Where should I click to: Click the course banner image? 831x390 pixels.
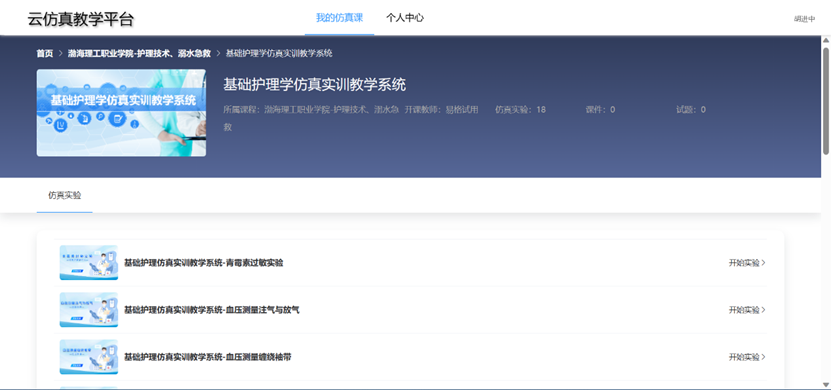pos(121,113)
